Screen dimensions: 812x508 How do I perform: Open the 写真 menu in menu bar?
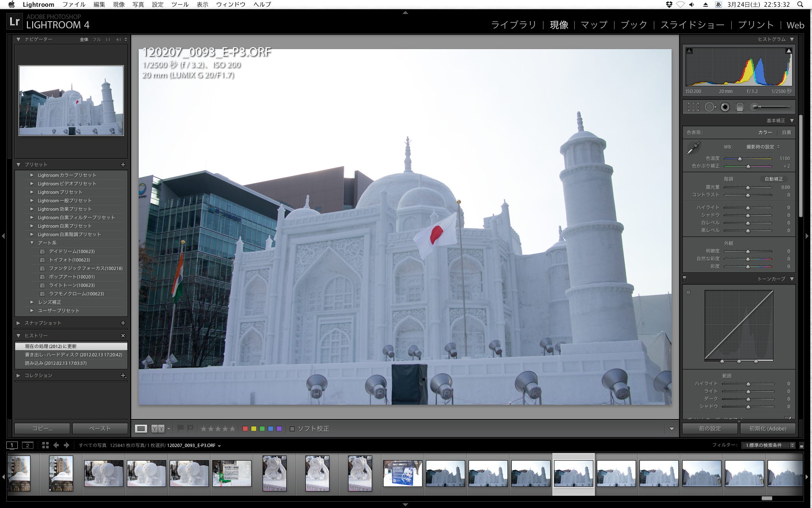tap(138, 4)
